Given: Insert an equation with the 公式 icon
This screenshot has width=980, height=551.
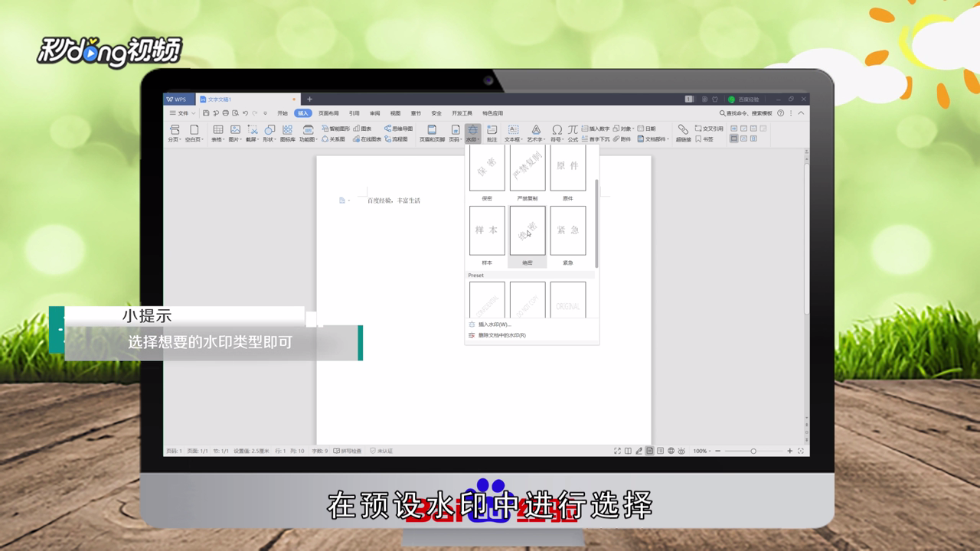Looking at the screenshot, I should click(572, 130).
